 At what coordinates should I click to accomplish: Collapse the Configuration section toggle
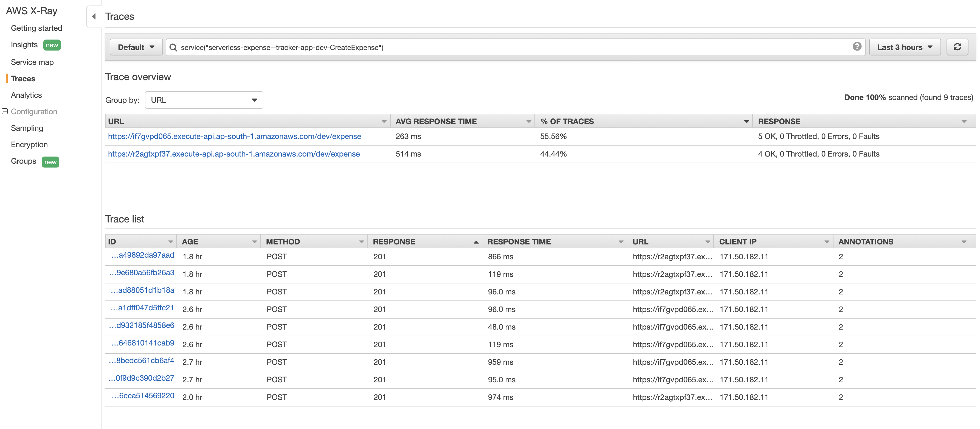click(5, 111)
